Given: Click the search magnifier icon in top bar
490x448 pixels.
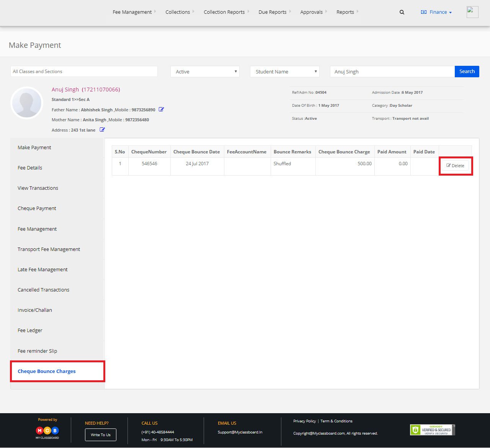Looking at the screenshot, I should [x=402, y=12].
